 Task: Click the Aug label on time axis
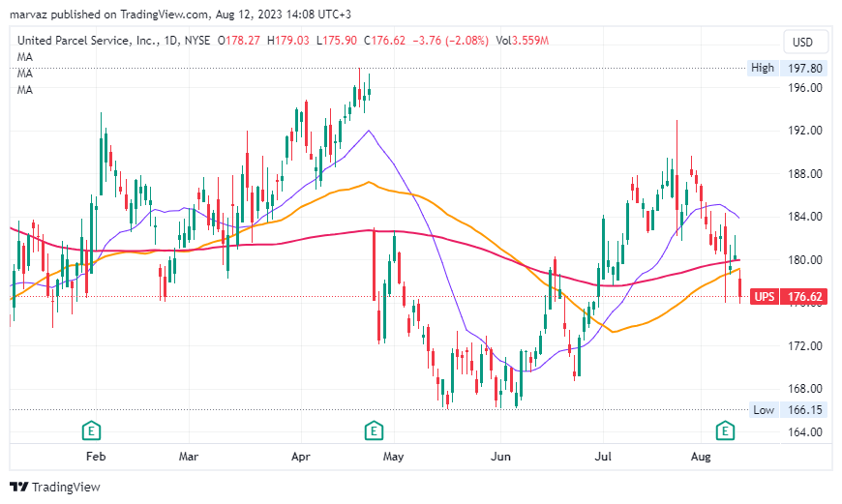click(701, 457)
